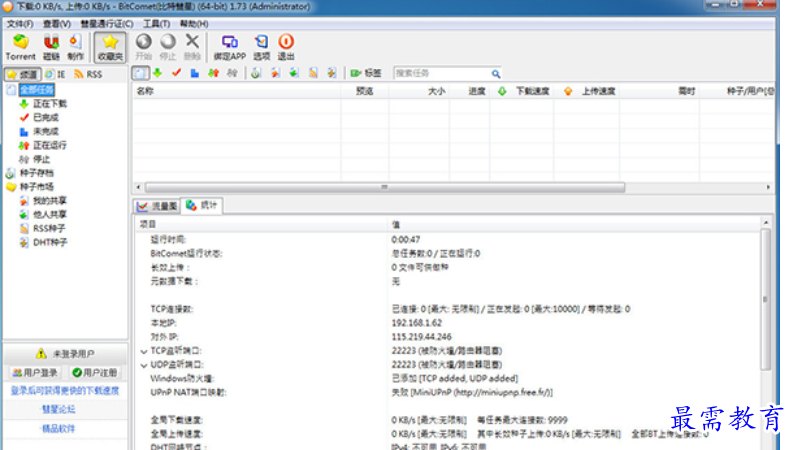Click the 开始 start task button
This screenshot has height=450, width=792.
tap(143, 47)
